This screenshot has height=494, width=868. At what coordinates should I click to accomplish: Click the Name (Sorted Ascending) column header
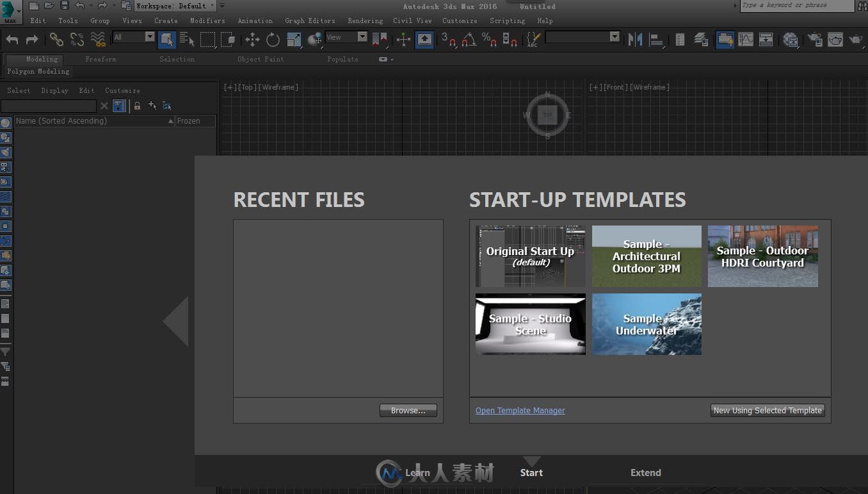tap(94, 121)
